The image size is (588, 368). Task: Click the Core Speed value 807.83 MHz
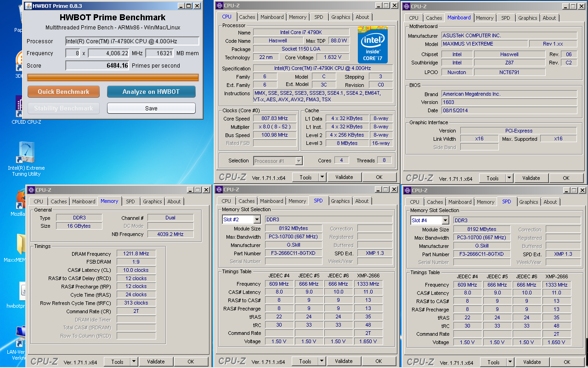[275, 119]
